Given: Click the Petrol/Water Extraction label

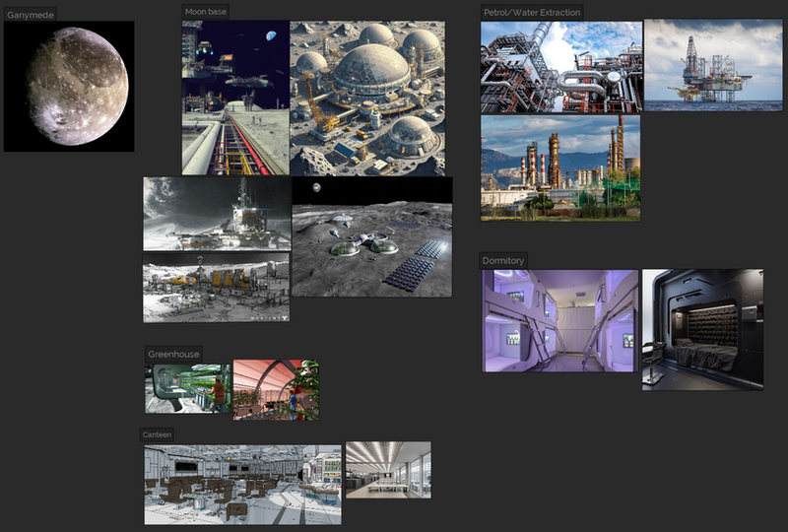Looking at the screenshot, I should [x=532, y=12].
